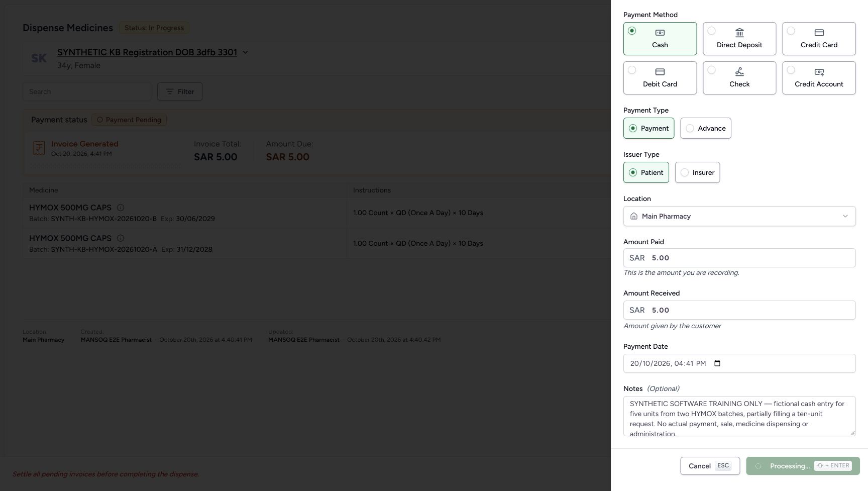Click the Credit Card icon
The height and width of the screenshot is (491, 868).
pyautogui.click(x=819, y=33)
